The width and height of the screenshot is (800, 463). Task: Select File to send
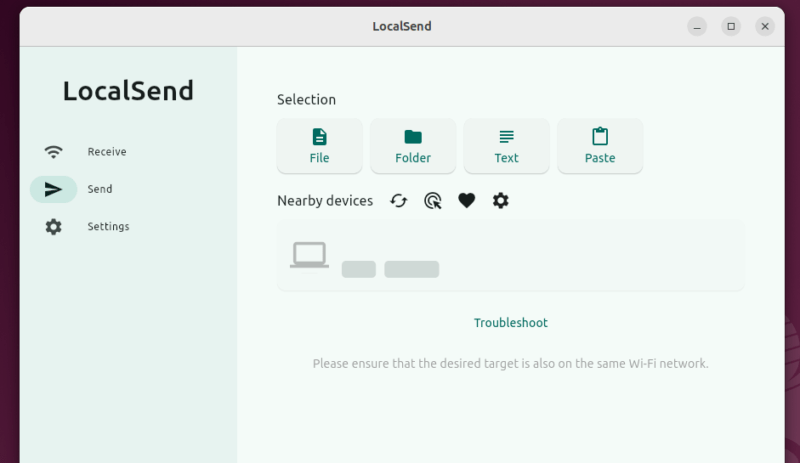pyautogui.click(x=319, y=146)
